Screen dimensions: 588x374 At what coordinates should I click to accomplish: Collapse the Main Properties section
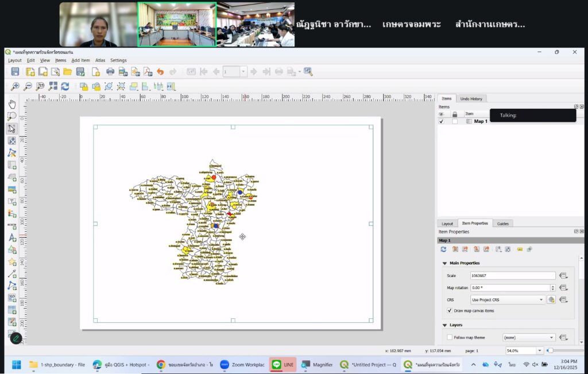click(x=444, y=263)
